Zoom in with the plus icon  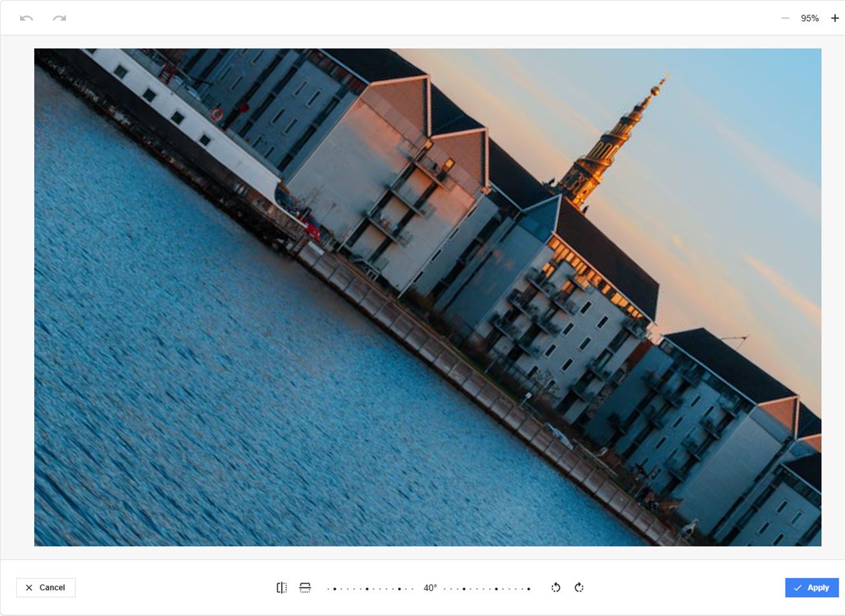[835, 18]
